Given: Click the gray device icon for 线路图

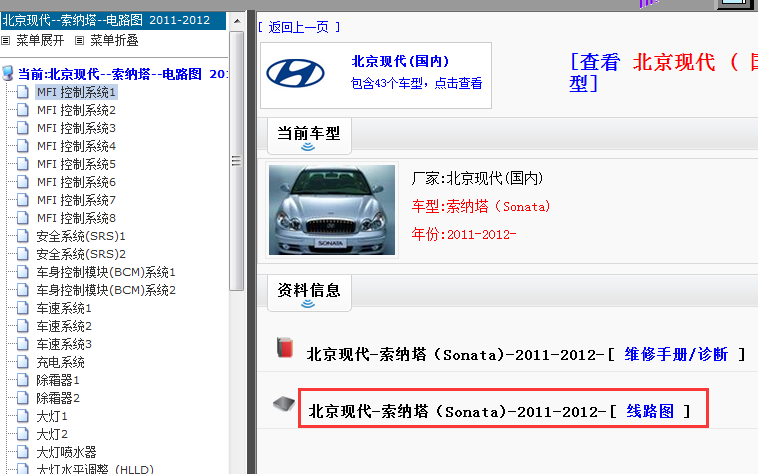Looking at the screenshot, I should (x=284, y=403).
